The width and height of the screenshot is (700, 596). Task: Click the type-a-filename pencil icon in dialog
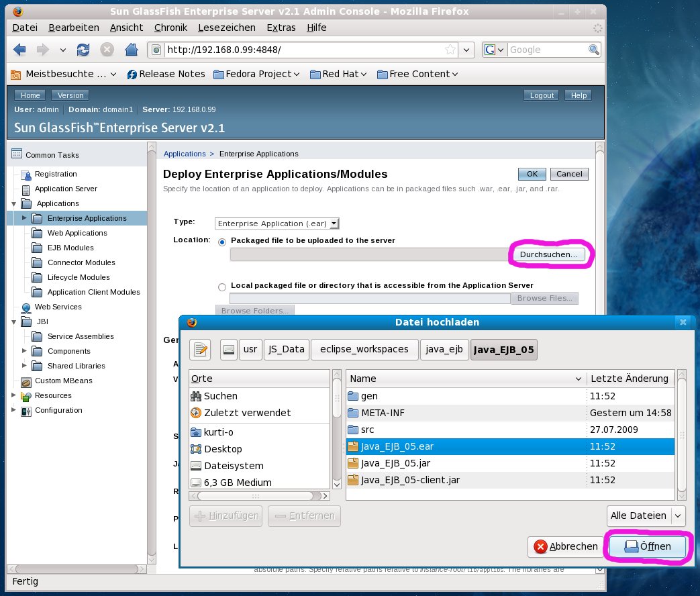[201, 349]
